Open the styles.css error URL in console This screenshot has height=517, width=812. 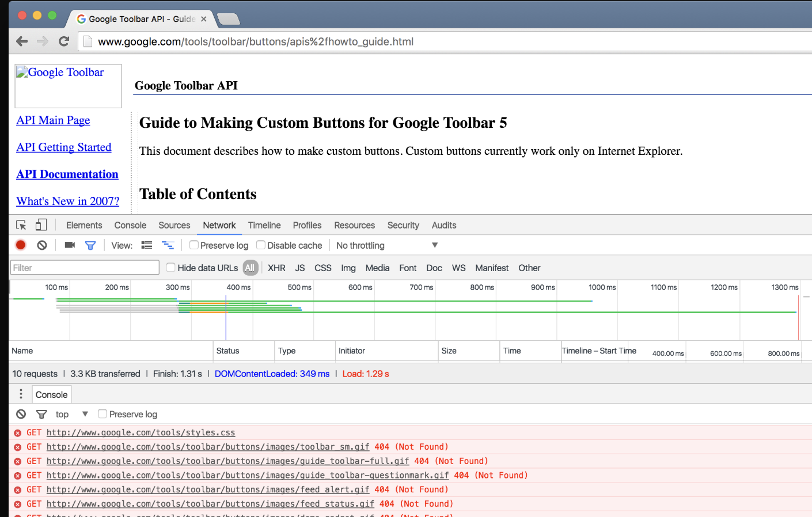(141, 432)
